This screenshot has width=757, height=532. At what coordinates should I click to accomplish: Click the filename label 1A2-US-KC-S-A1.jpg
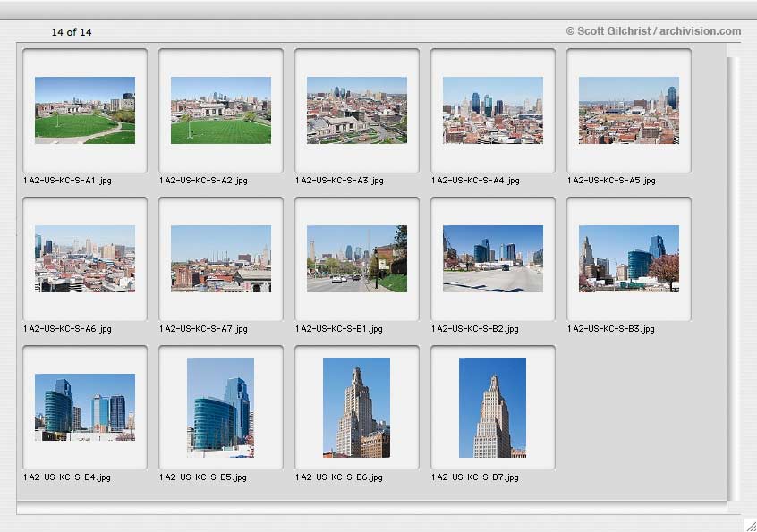67,181
